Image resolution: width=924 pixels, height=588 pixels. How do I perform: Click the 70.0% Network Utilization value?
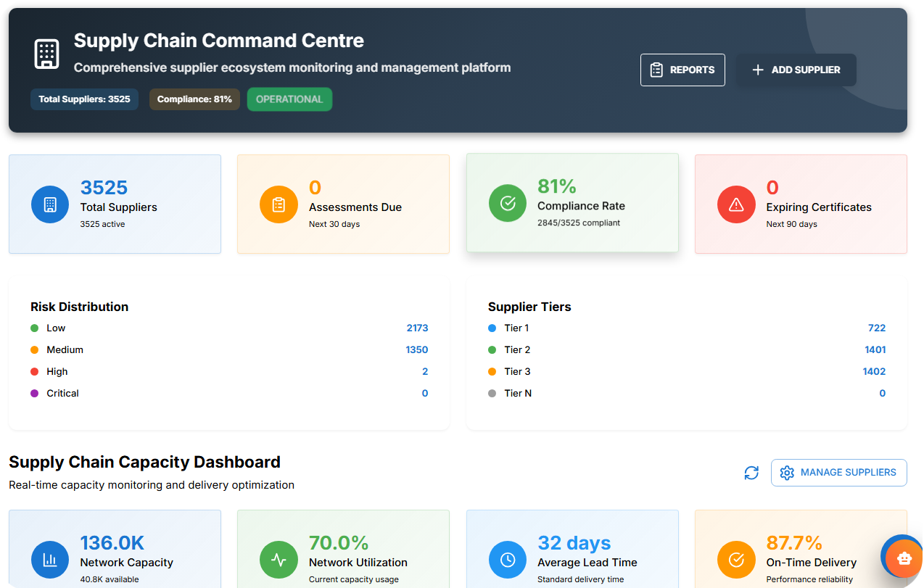point(339,543)
